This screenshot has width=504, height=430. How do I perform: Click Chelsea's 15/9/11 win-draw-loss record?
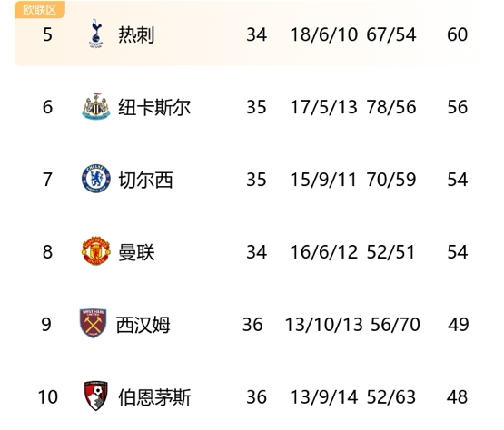coord(323,180)
